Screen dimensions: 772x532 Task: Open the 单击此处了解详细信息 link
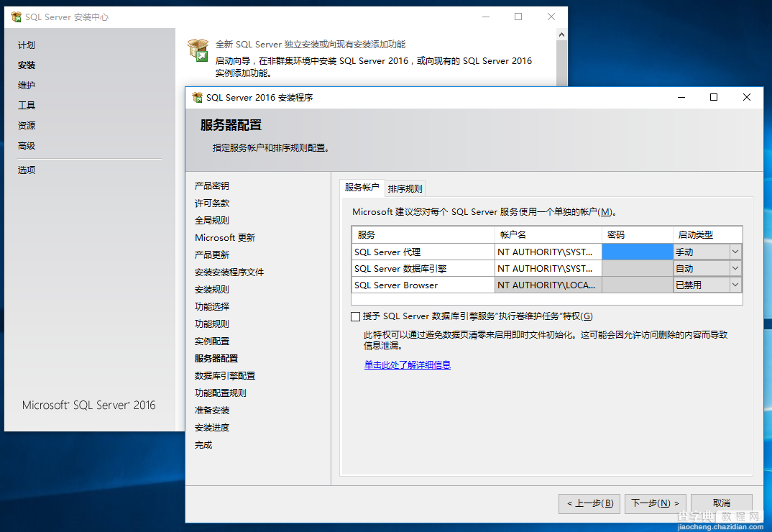407,365
